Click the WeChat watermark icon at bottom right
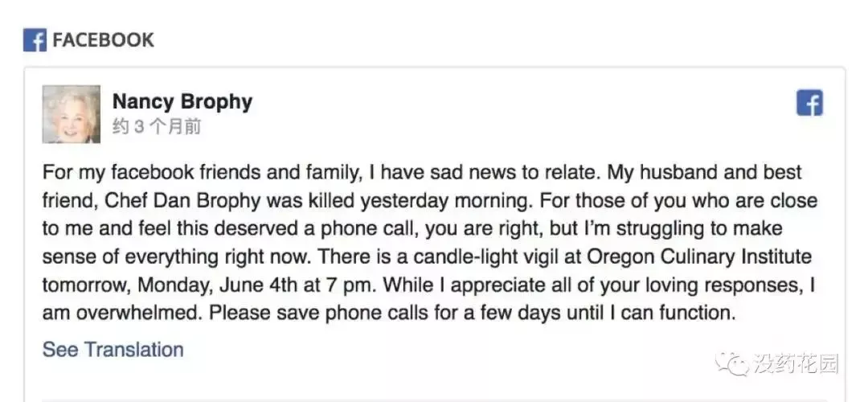 (x=733, y=364)
